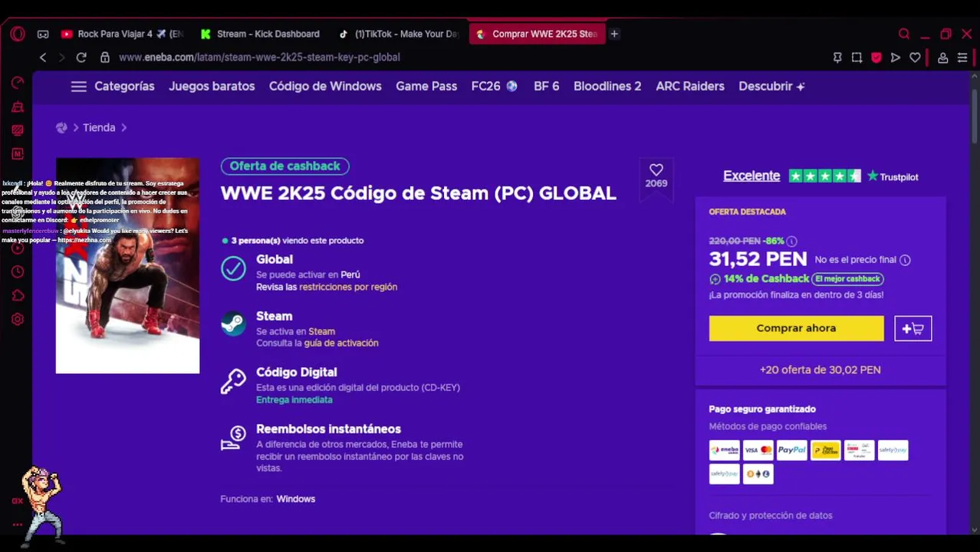Open Juegos baratos menu item
980x552 pixels.
coord(212,87)
